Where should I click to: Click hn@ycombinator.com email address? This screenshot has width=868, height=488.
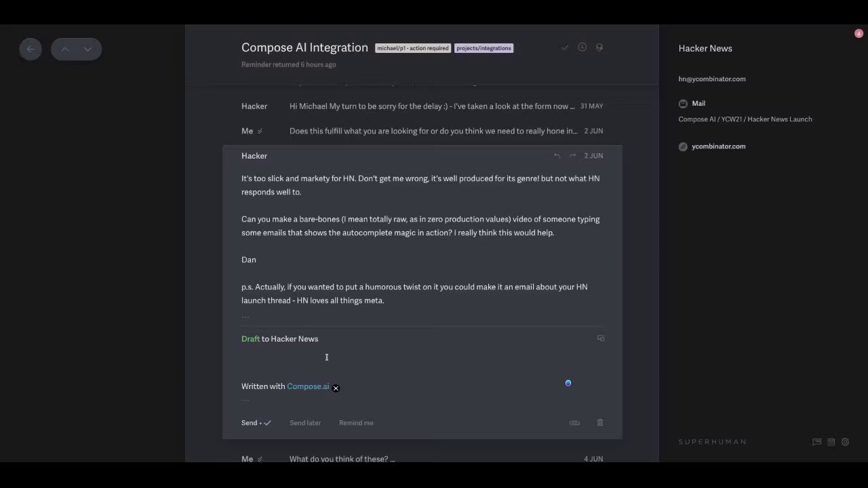(712, 79)
